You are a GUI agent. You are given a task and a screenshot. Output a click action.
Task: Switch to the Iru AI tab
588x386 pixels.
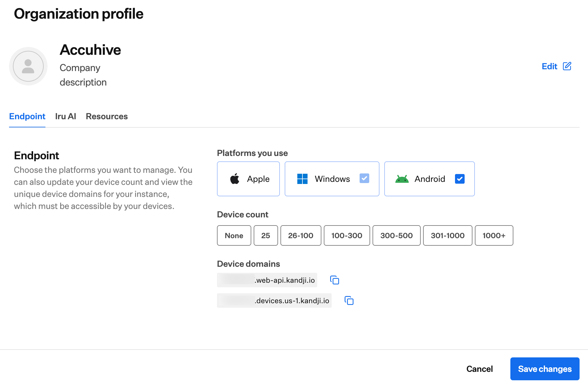click(65, 116)
